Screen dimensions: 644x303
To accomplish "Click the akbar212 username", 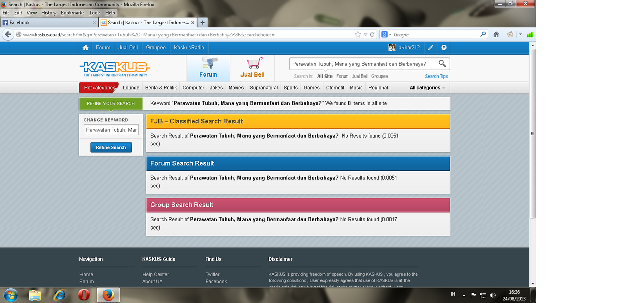I will [409, 48].
